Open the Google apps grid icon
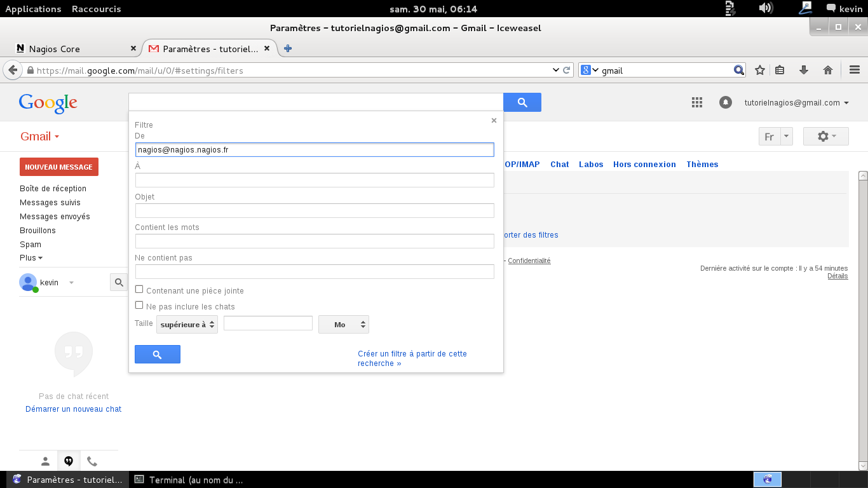 [x=696, y=102]
